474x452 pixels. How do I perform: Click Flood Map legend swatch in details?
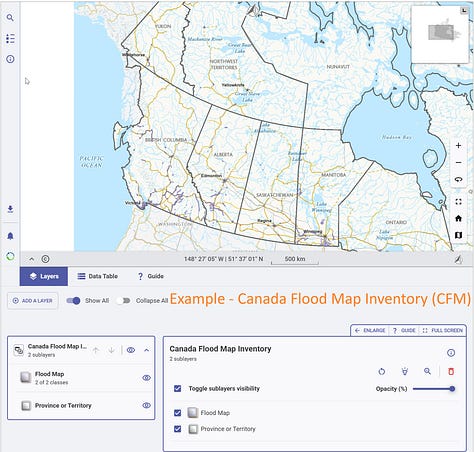192,413
